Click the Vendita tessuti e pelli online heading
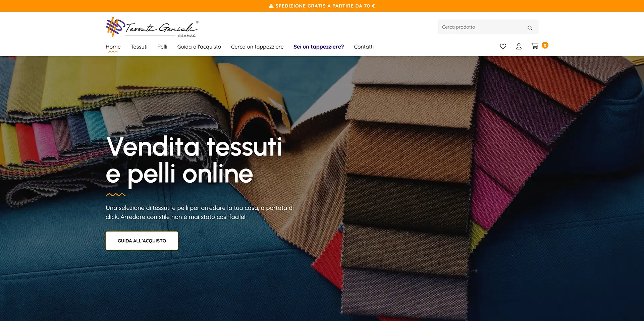 click(194, 160)
